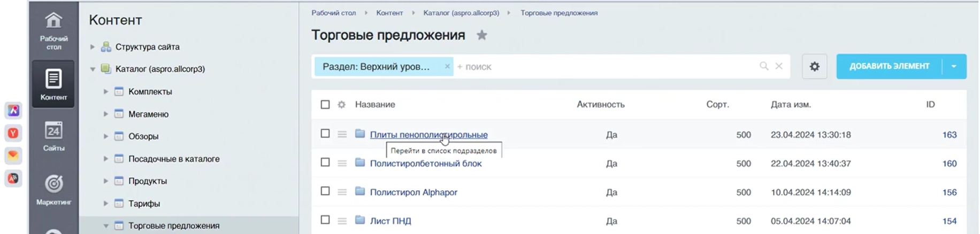
Task: Expand the Тарифы tree node
Action: click(106, 204)
